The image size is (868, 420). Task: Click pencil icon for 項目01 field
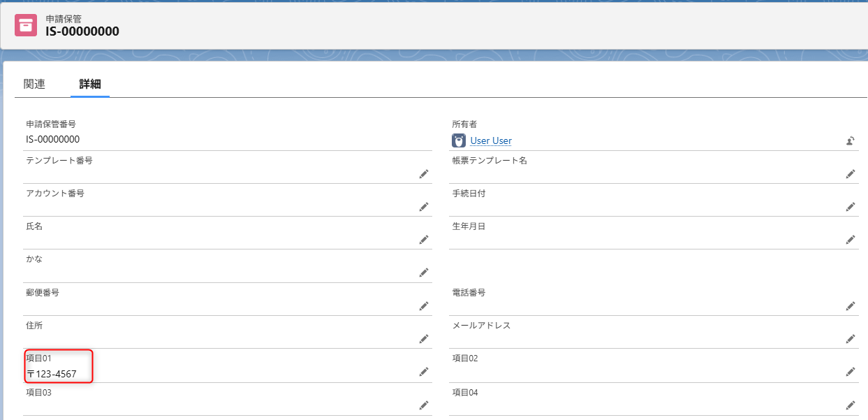tap(423, 372)
